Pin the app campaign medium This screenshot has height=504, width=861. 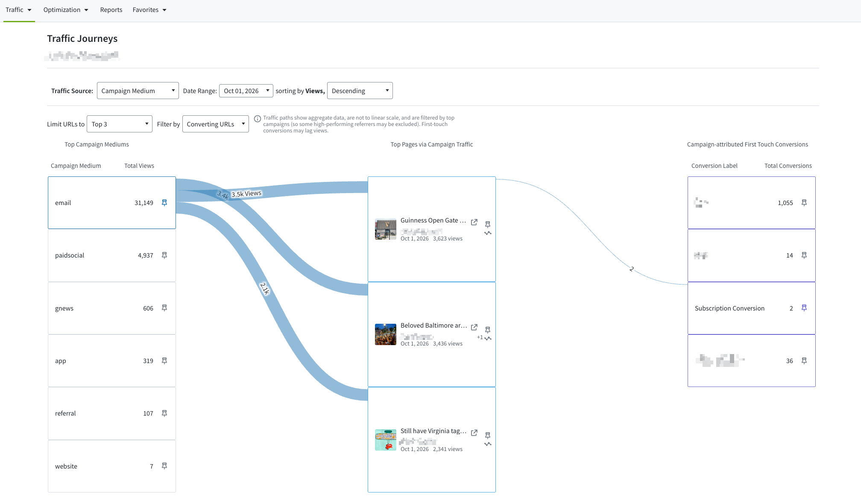(x=164, y=361)
